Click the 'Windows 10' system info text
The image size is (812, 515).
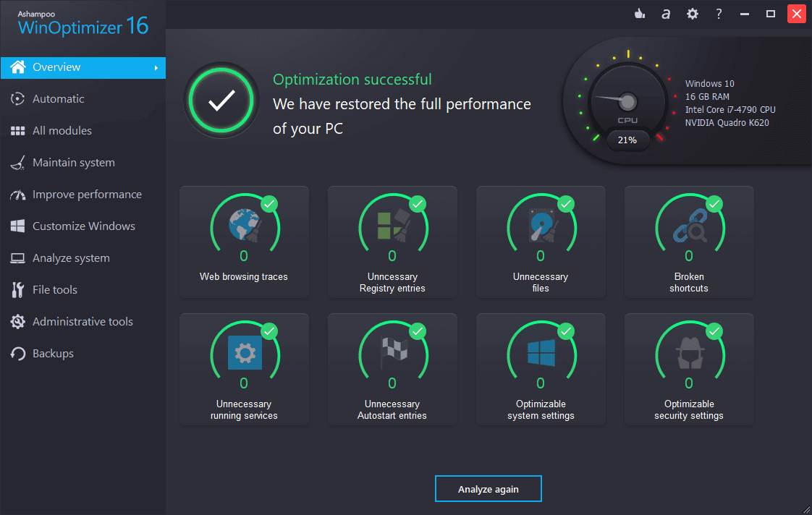click(x=709, y=84)
